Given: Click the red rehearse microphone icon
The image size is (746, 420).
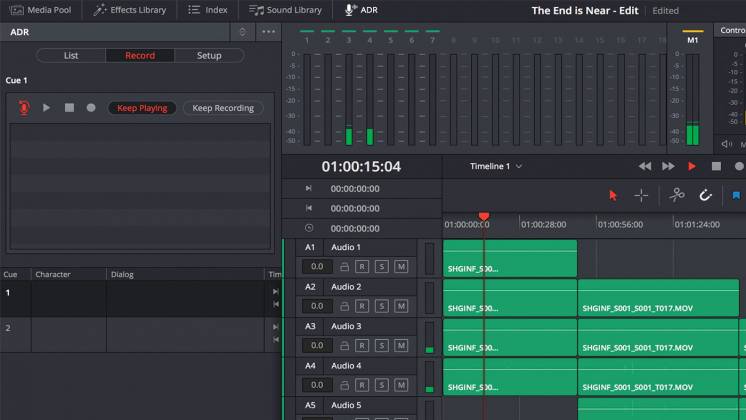Looking at the screenshot, I should pyautogui.click(x=24, y=108).
